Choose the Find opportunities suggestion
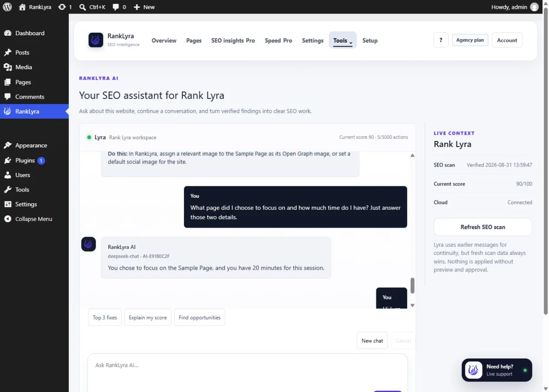This screenshot has height=392, width=549. (200, 318)
